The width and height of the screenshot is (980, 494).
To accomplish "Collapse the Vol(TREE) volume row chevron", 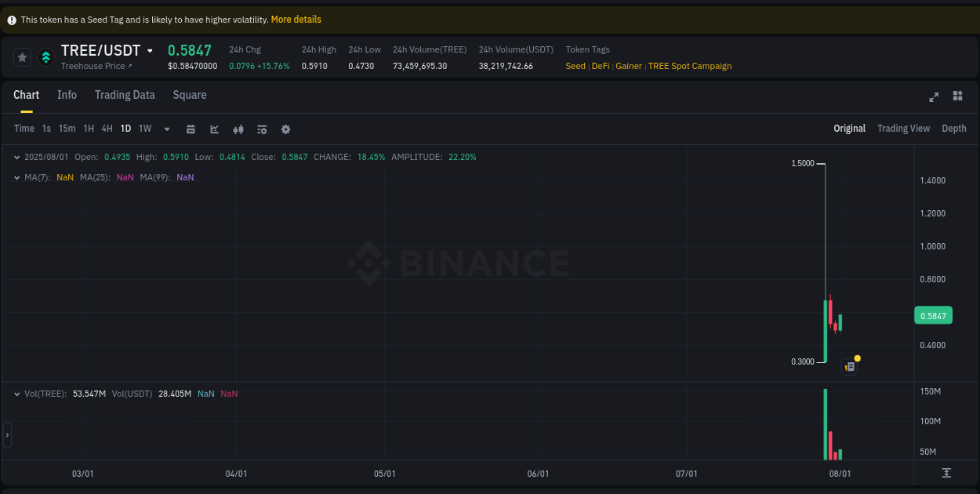I will (x=17, y=394).
